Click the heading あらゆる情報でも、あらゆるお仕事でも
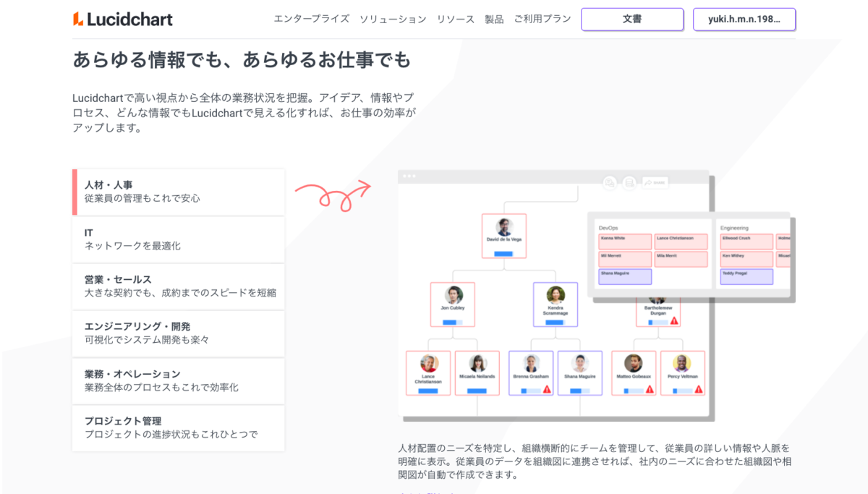The height and width of the screenshot is (494, 868). tap(242, 60)
